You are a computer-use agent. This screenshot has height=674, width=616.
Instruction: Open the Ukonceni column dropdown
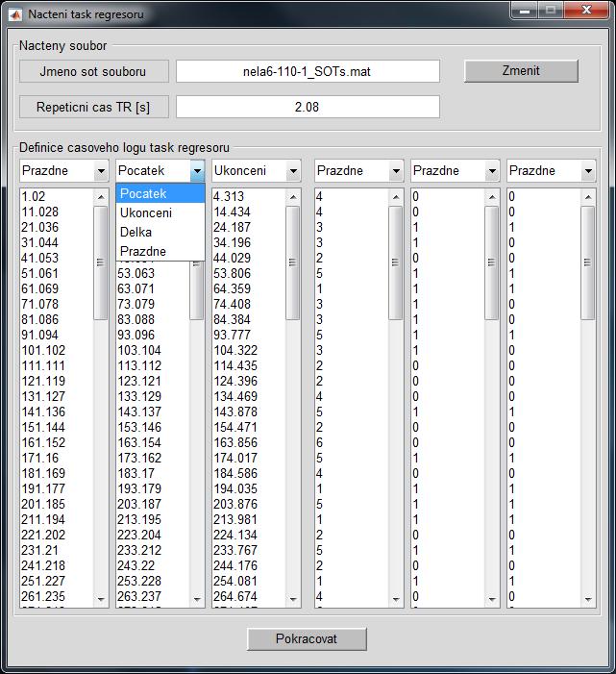[256, 170]
